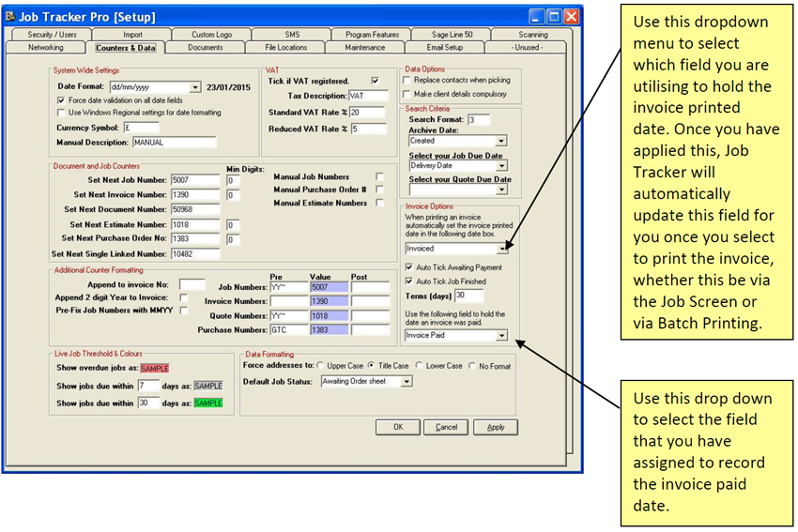The image size is (798, 532).
Task: Open the Email Setup tab
Action: pyautogui.click(x=445, y=47)
